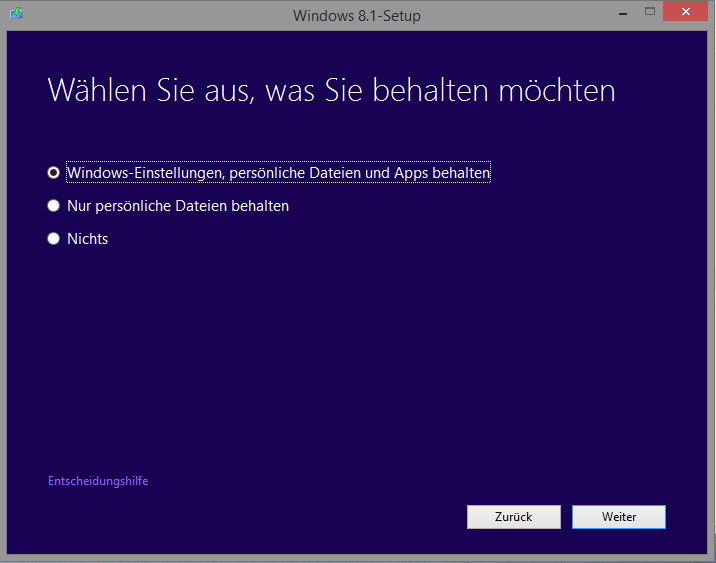Screen dimensions: 716x563
Task: Click the 'Nichts' label text
Action: pyautogui.click(x=87, y=239)
